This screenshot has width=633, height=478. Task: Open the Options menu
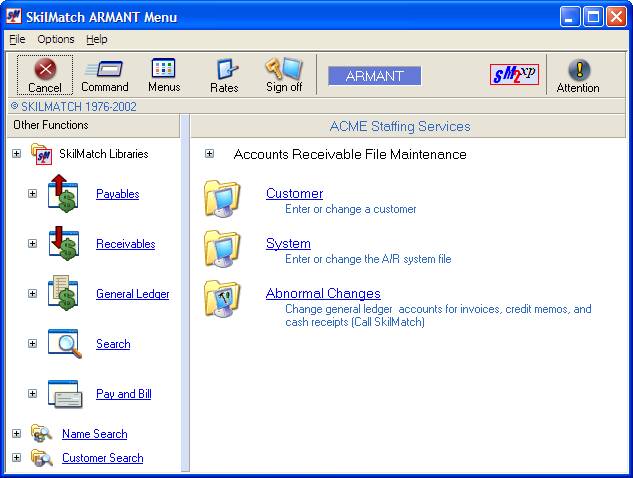56,39
